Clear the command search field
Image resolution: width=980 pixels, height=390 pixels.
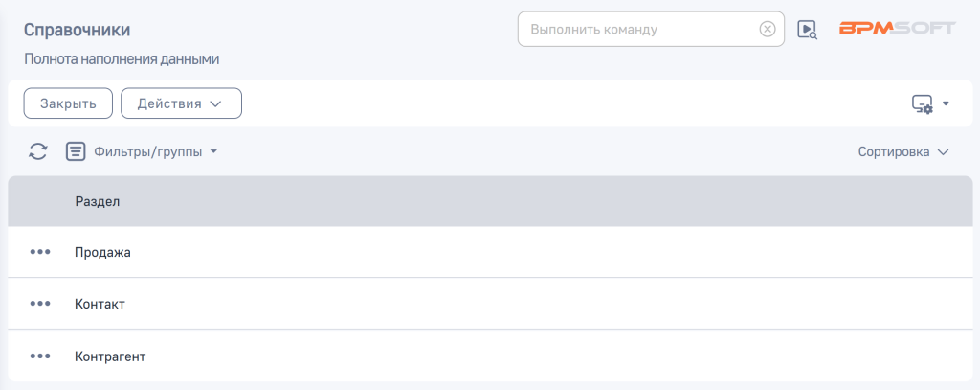tap(768, 29)
